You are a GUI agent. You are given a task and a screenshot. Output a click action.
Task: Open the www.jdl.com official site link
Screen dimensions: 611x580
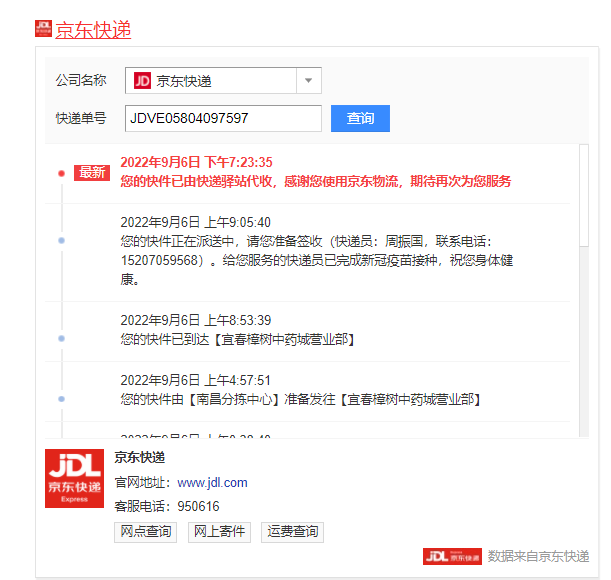[212, 483]
